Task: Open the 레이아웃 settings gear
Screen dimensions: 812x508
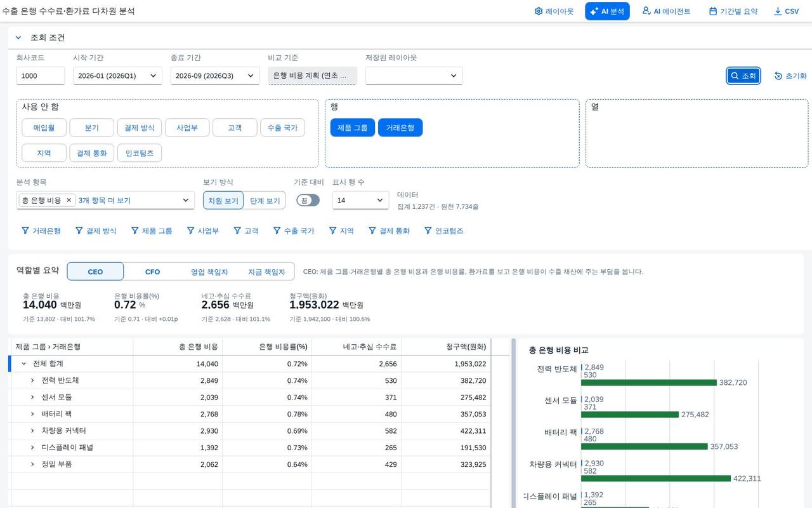Action: tap(554, 11)
